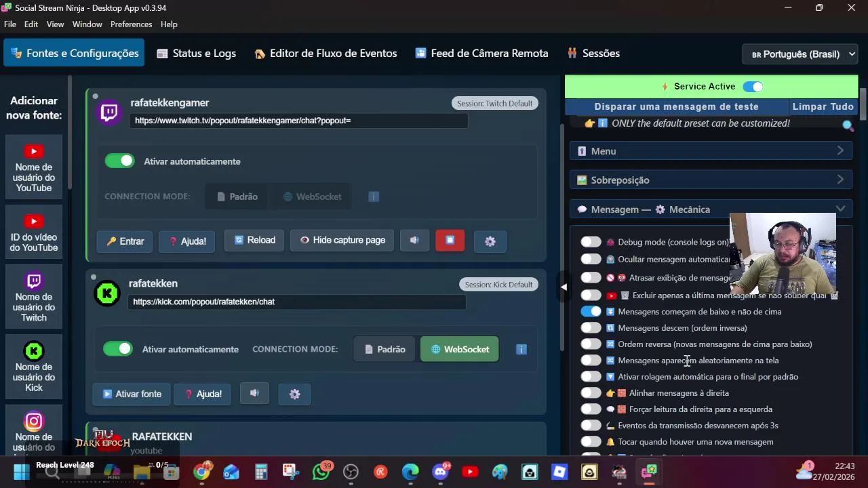
Task: Click Disparar uma mensagem de teste
Action: (x=676, y=107)
